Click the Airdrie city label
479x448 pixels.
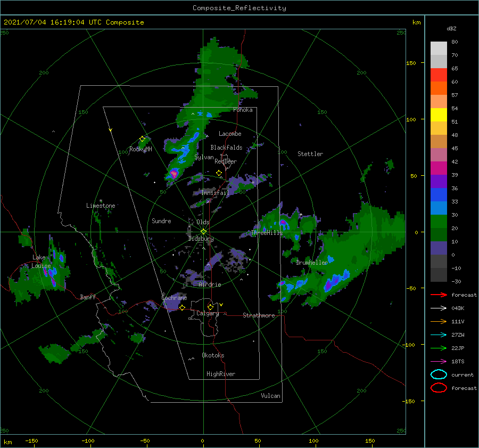tap(210, 284)
